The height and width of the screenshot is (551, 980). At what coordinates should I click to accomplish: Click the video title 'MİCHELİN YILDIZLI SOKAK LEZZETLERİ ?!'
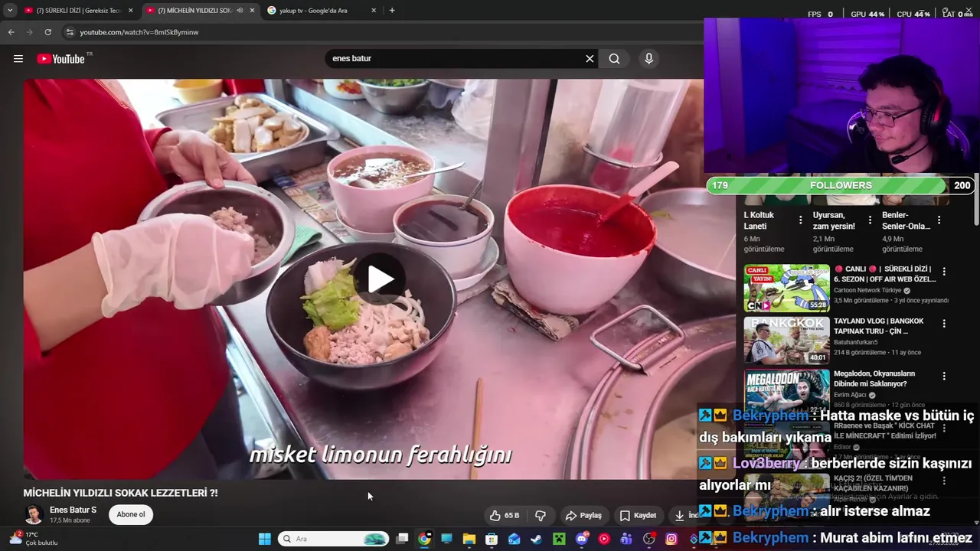pyautogui.click(x=121, y=494)
